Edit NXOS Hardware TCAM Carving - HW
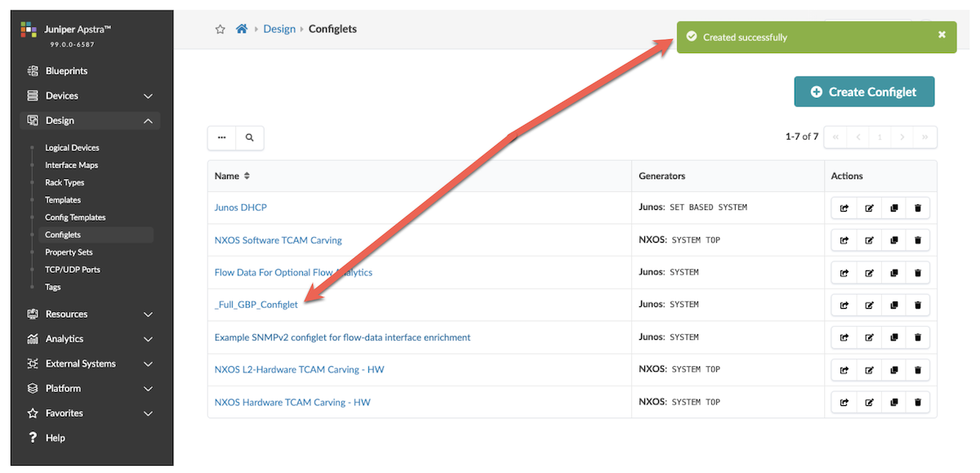 (869, 403)
